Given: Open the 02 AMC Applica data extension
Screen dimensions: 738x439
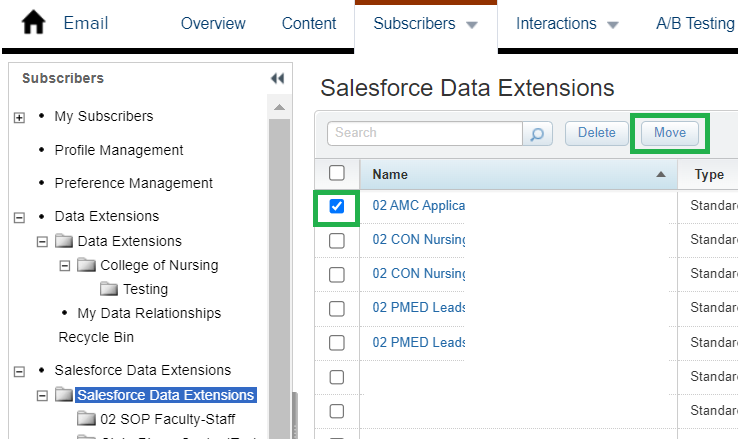Looking at the screenshot, I should coord(418,206).
